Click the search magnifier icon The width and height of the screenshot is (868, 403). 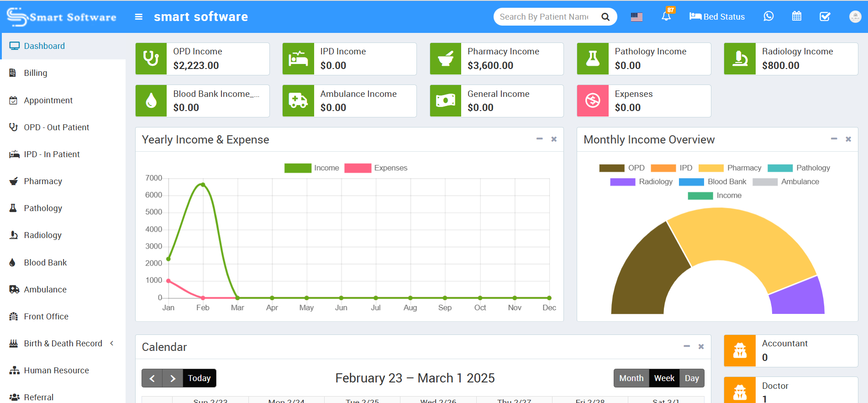(605, 17)
